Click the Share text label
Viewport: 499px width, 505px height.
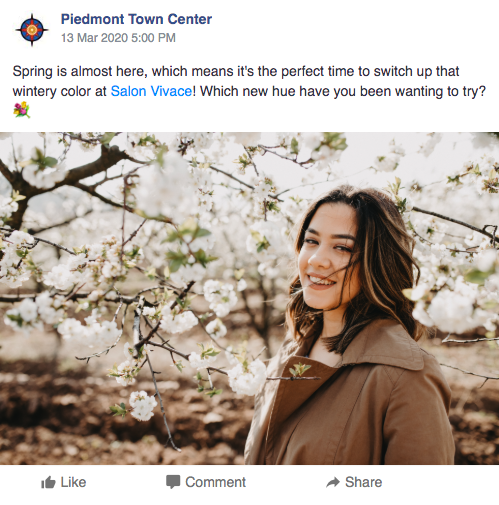point(363,482)
